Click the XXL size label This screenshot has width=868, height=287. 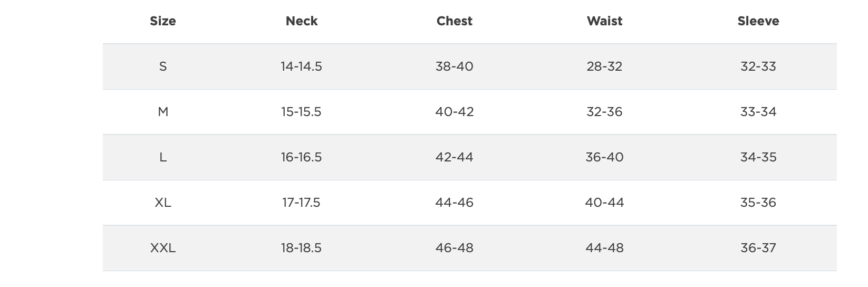163,248
